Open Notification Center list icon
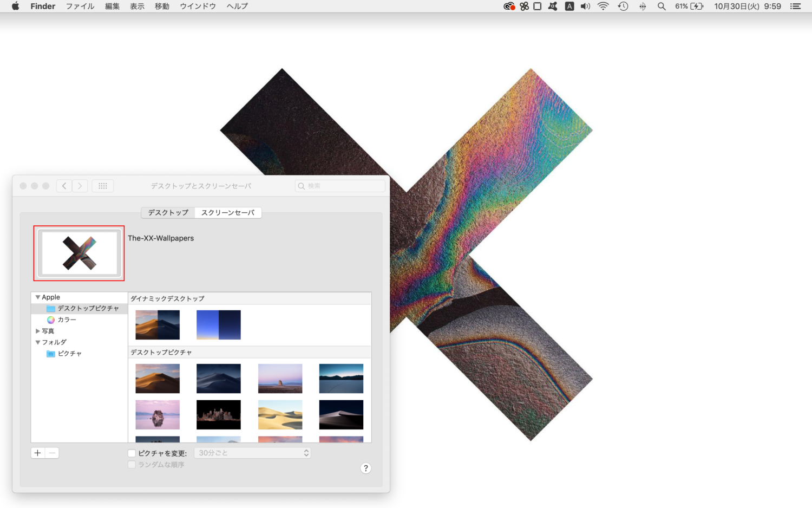812x508 pixels. (796, 6)
